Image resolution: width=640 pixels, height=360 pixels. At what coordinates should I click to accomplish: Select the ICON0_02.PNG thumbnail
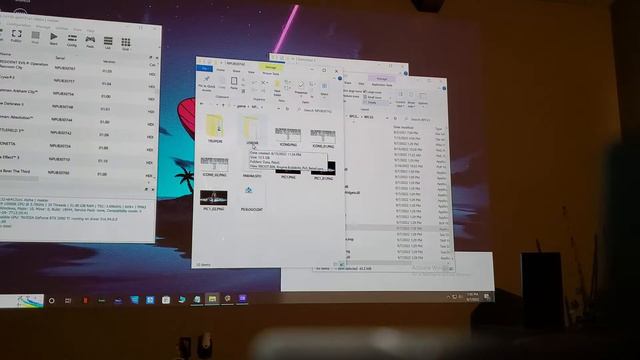click(x=214, y=166)
